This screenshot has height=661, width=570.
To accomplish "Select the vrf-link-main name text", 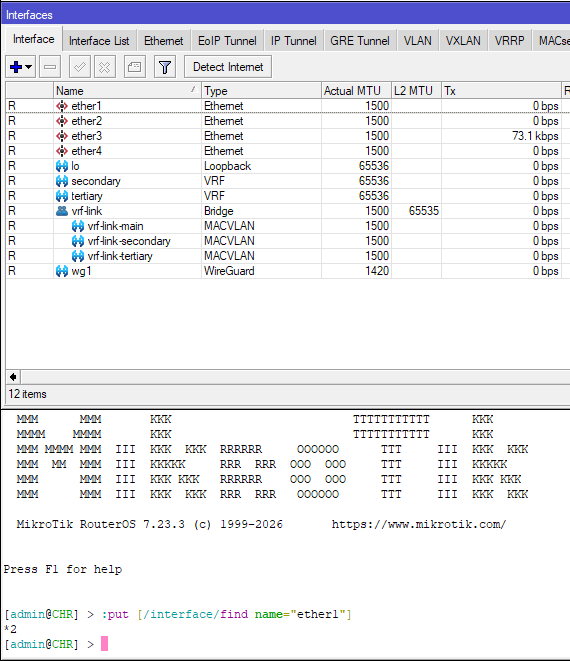I will coord(115,226).
